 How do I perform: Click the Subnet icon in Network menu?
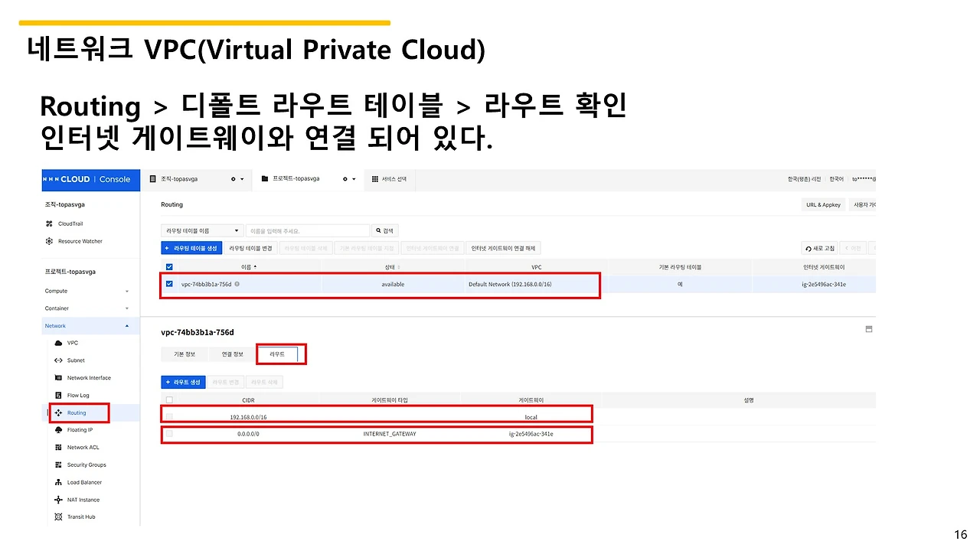coord(58,360)
